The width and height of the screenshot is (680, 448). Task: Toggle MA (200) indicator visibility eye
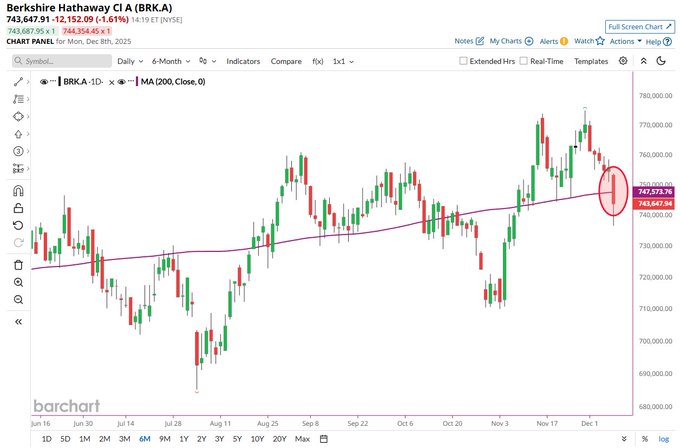[x=121, y=82]
